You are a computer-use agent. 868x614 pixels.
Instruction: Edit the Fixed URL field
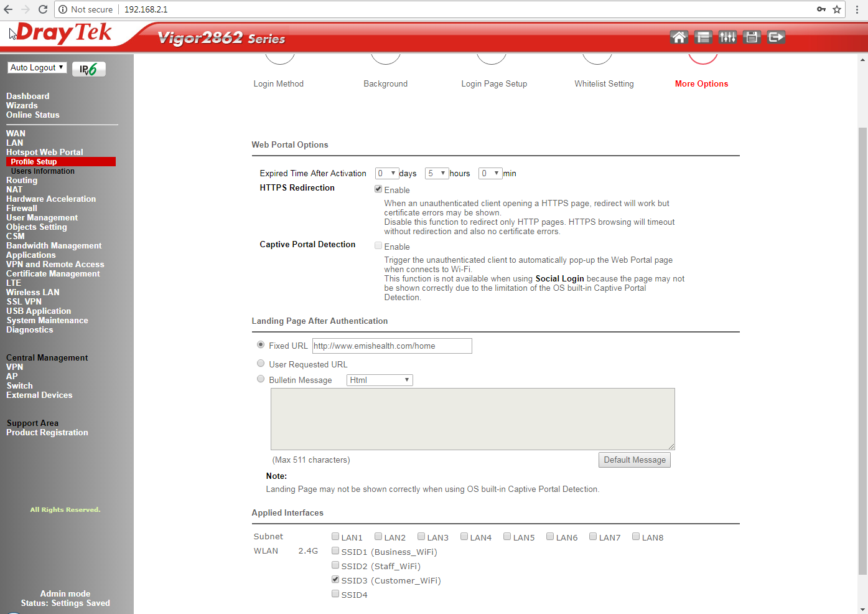[391, 346]
